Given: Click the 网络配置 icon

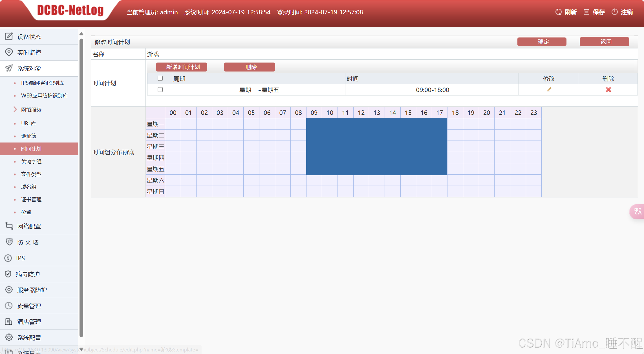Looking at the screenshot, I should [9, 226].
